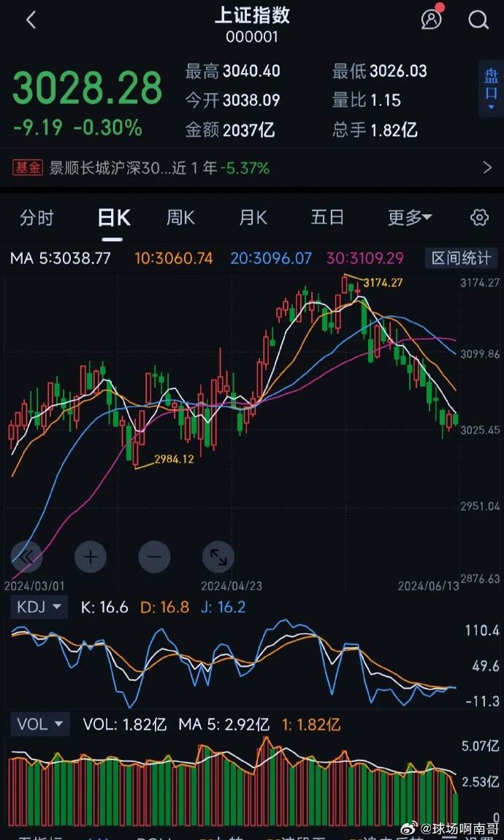
Task: Tap the VOL: 1.82亿 reading
Action: pos(125,724)
